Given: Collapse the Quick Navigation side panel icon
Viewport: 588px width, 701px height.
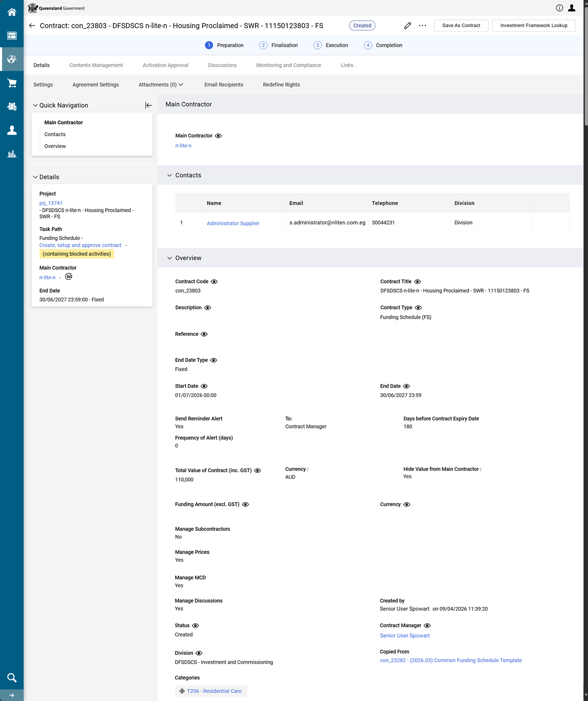Looking at the screenshot, I should 148,105.
